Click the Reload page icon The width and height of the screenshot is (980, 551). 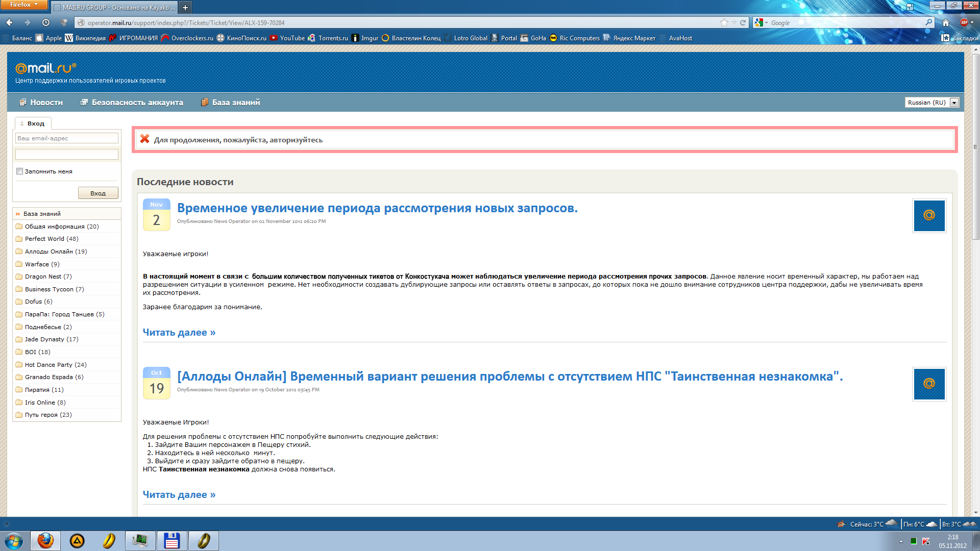pos(743,22)
